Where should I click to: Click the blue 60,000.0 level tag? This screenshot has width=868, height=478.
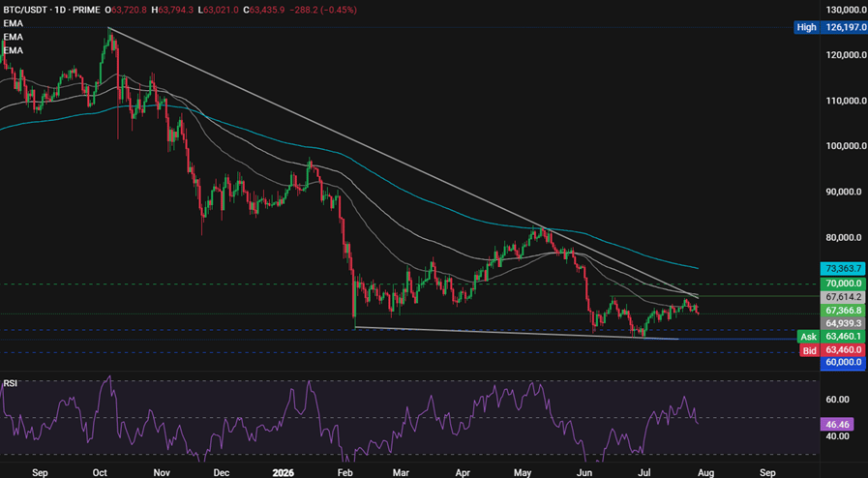pyautogui.click(x=842, y=363)
